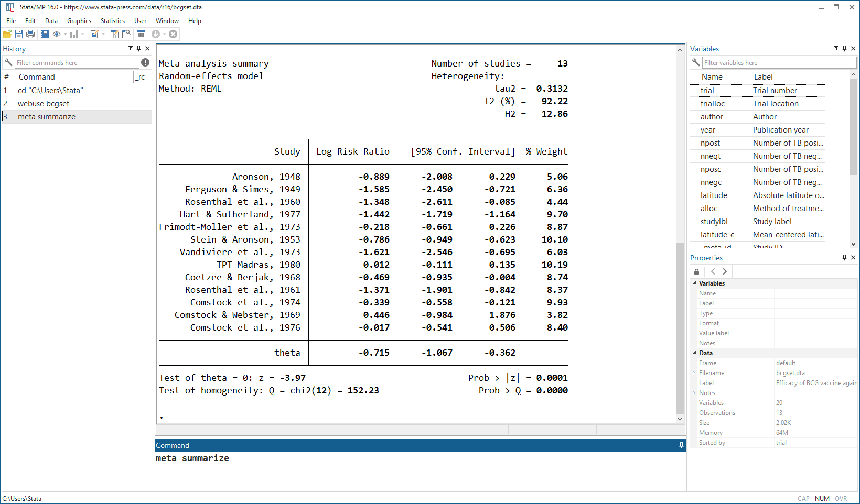Open the Help menu
Viewport: 860px width, 504px height.
coord(195,21)
